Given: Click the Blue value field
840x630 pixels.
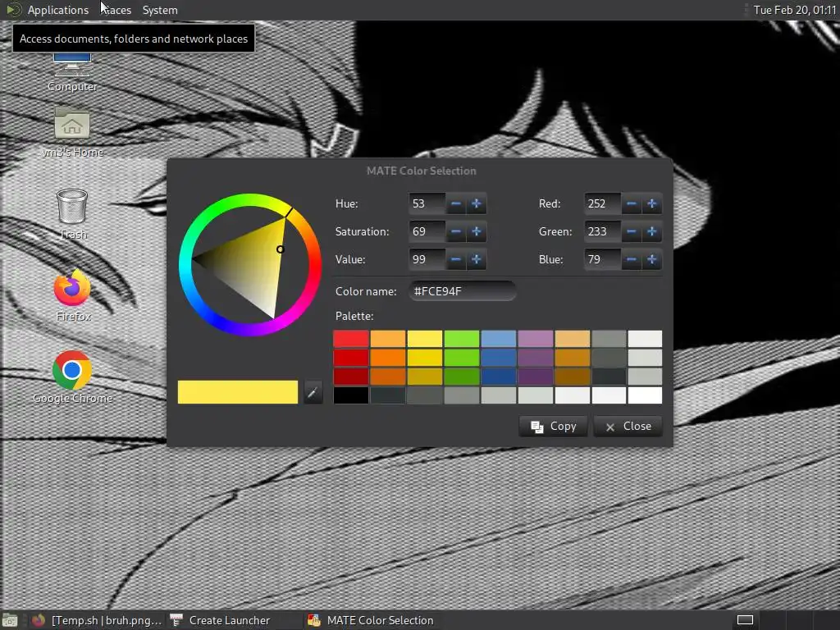Looking at the screenshot, I should pos(603,259).
